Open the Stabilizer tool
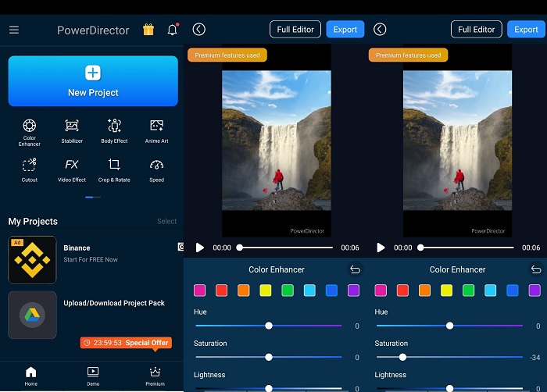Viewport: 547px width, 392px height. point(72,131)
